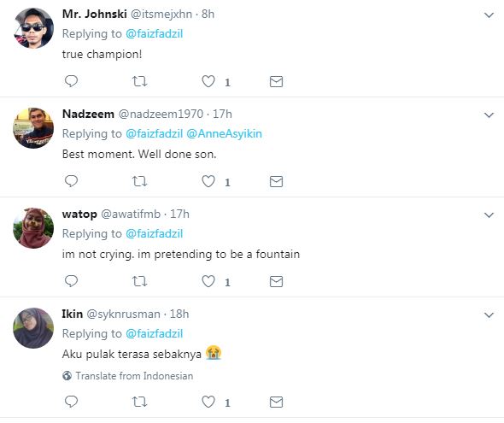
Task: Retweet the 'true champion!' tweet
Action: (140, 81)
